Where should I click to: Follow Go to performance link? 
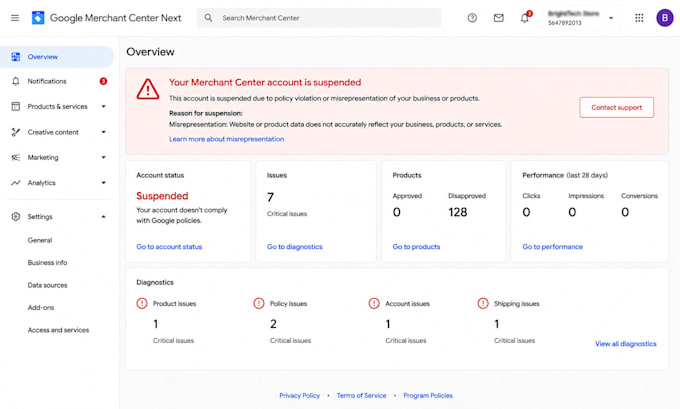coord(552,246)
